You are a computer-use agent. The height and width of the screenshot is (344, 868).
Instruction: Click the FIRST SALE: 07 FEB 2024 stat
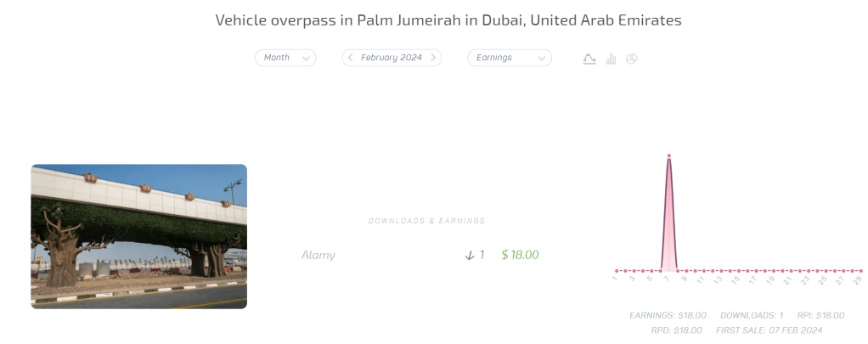click(771, 330)
